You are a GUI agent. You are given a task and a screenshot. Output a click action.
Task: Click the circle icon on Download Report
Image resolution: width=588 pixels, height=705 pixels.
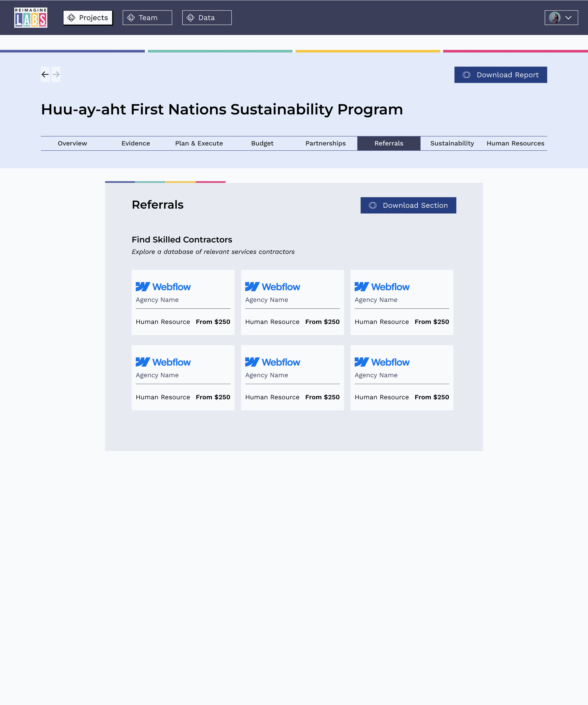pyautogui.click(x=467, y=75)
